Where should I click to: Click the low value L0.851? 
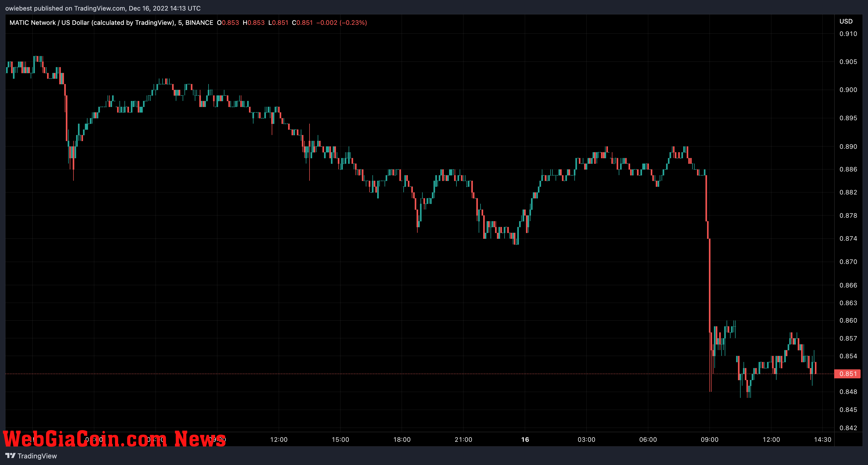(x=278, y=22)
